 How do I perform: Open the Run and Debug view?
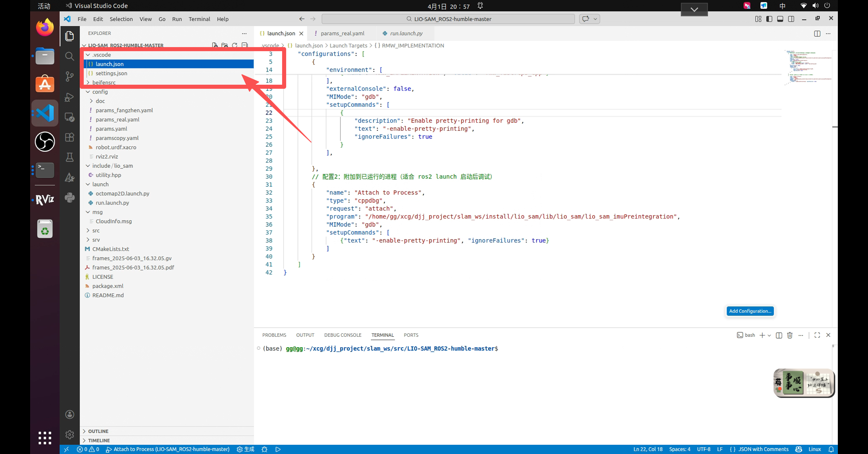coord(70,97)
